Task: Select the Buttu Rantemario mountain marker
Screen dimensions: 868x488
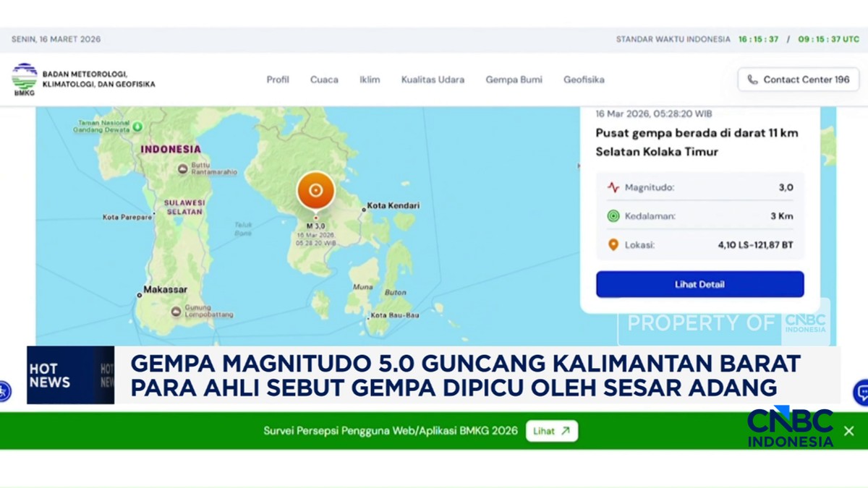Action: [183, 169]
